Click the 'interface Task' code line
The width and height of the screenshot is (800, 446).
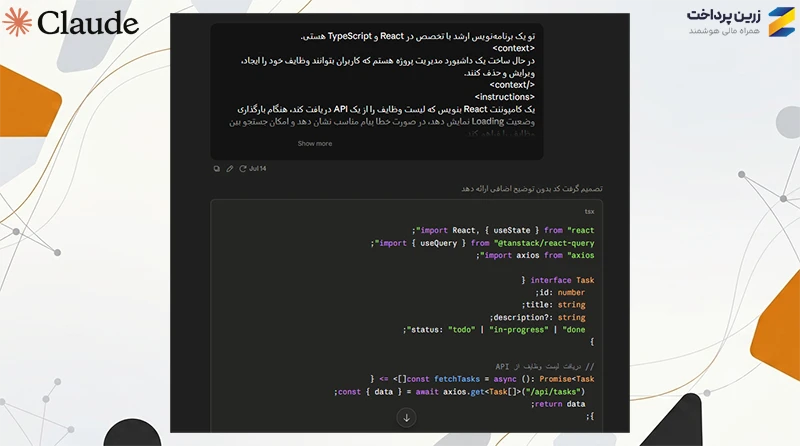558,280
